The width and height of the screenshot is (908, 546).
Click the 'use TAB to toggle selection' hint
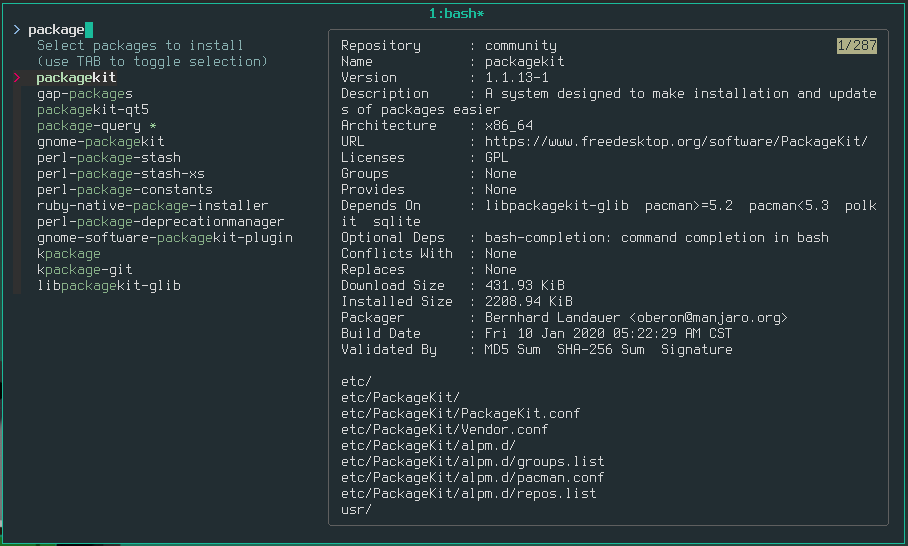[x=152, y=61]
